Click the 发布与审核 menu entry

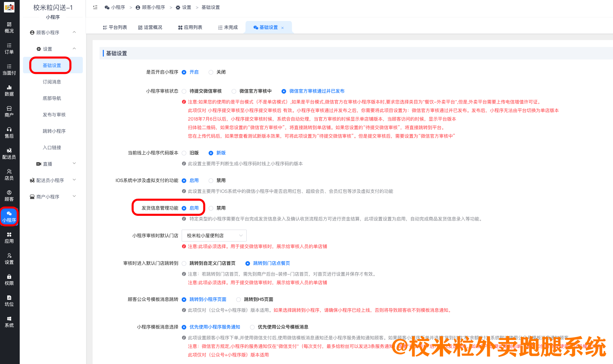tap(54, 114)
